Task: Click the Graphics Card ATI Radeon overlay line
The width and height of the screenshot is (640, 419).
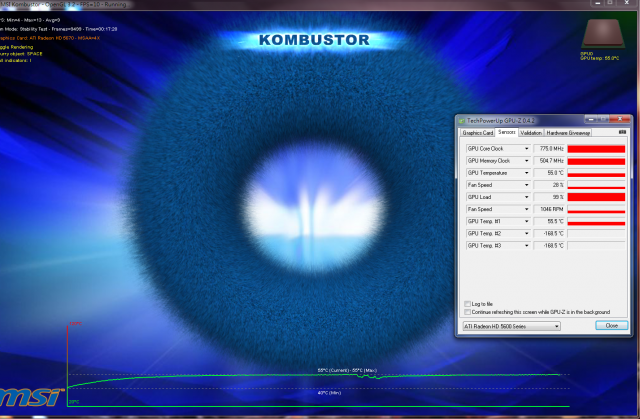Action: pyautogui.click(x=50, y=38)
